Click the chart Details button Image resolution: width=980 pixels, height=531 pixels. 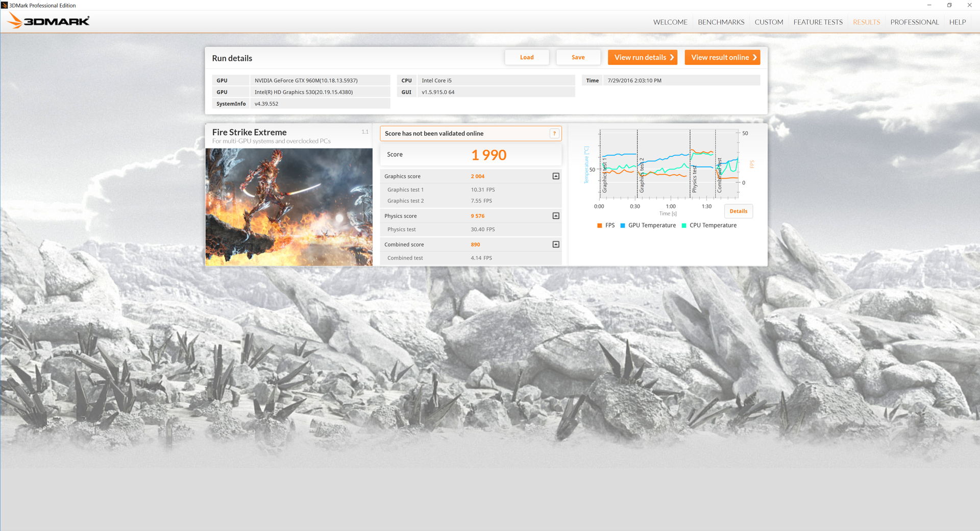pos(739,211)
